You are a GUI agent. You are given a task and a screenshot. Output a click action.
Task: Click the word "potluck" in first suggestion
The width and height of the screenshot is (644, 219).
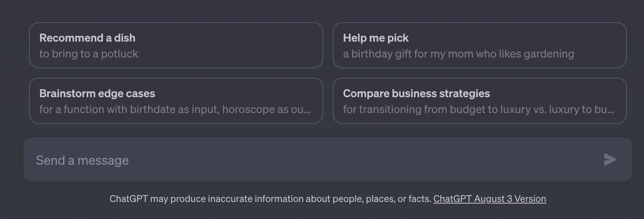point(120,54)
